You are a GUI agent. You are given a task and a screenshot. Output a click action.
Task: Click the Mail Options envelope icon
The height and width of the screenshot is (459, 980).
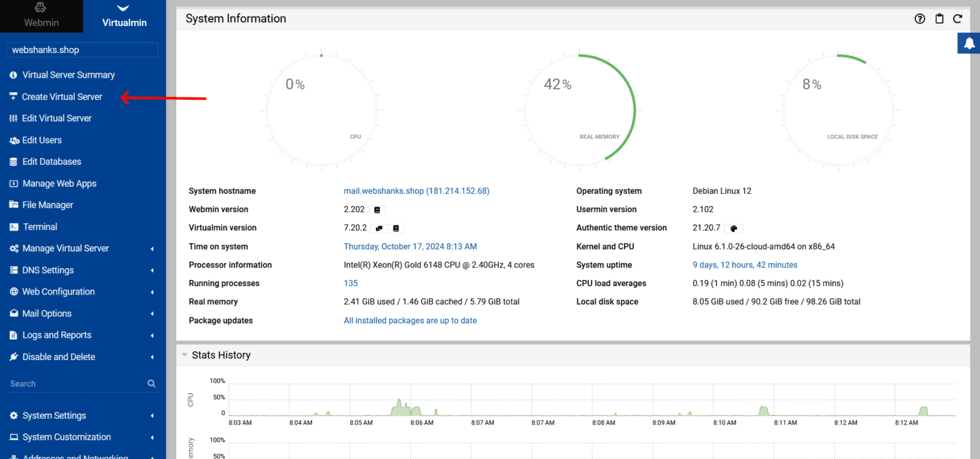pos(13,313)
